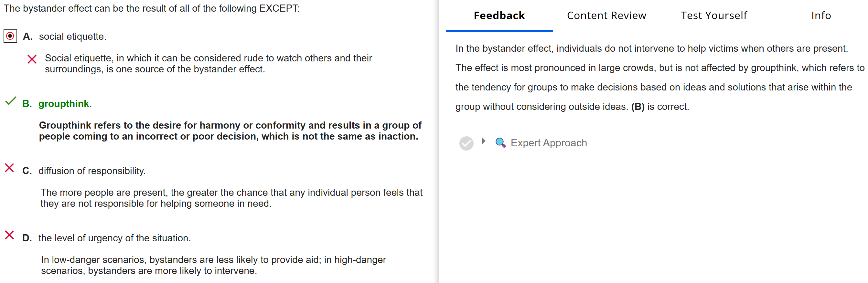This screenshot has height=283, width=868.
Task: Click the magnifying glass Expert Approach icon
Action: click(x=500, y=143)
